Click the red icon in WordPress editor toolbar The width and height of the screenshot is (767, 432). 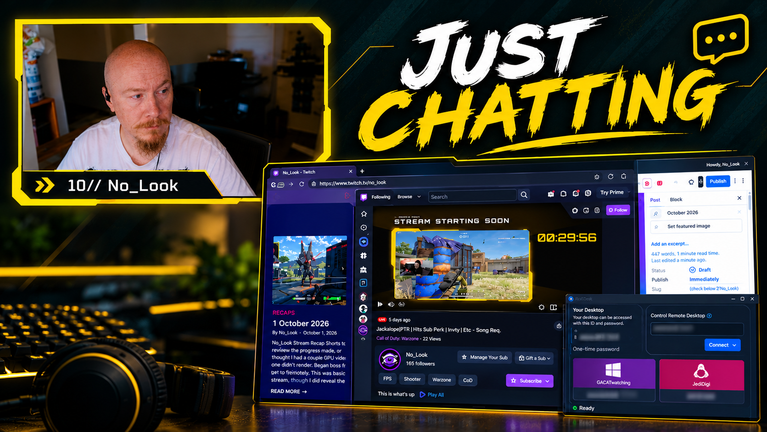pyautogui.click(x=659, y=183)
